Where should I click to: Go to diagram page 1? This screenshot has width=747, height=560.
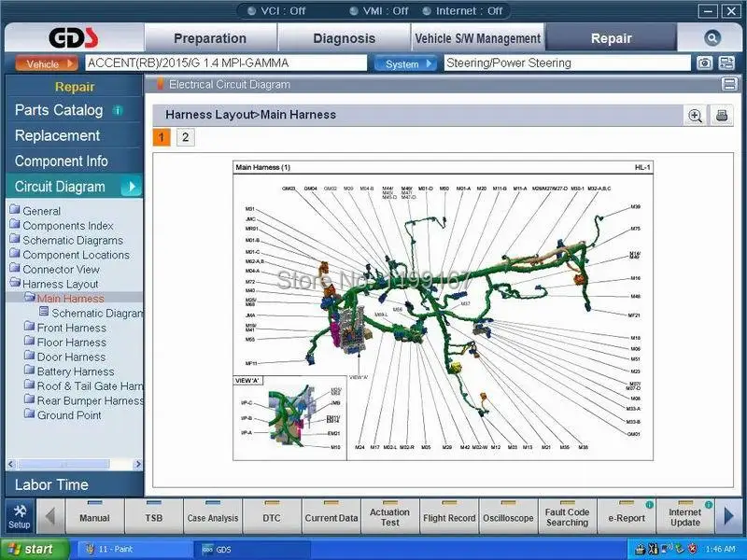pyautogui.click(x=162, y=137)
